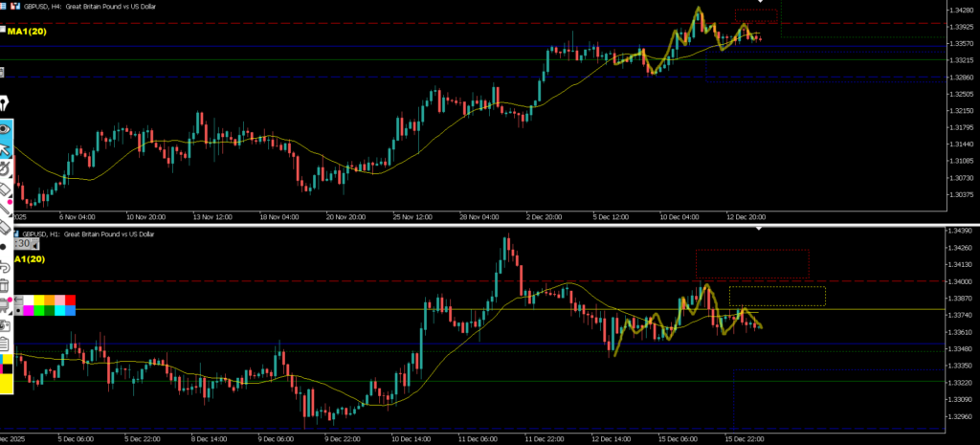The width and height of the screenshot is (980, 445).
Task: Click the dot size icon in color palette
Action: click(x=19, y=311)
